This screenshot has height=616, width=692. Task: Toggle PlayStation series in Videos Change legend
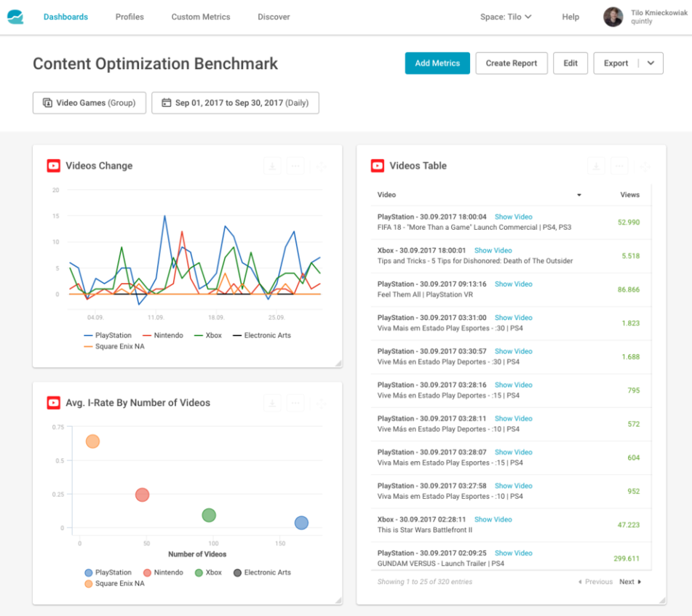tap(108, 335)
